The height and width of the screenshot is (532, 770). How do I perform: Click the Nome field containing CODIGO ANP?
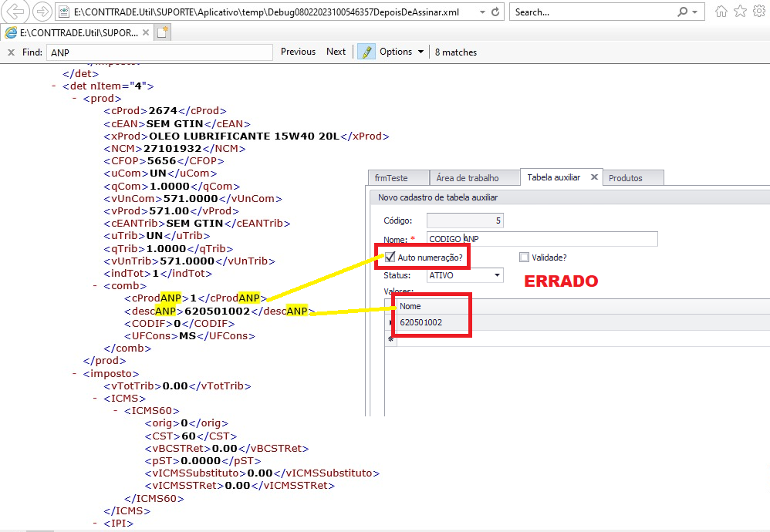pos(542,239)
